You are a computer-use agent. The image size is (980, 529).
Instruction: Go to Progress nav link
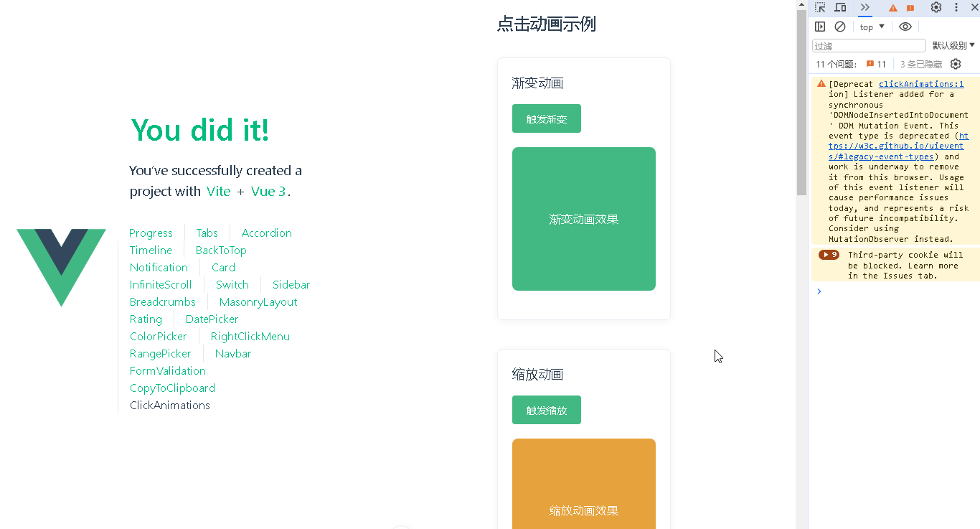pos(151,233)
